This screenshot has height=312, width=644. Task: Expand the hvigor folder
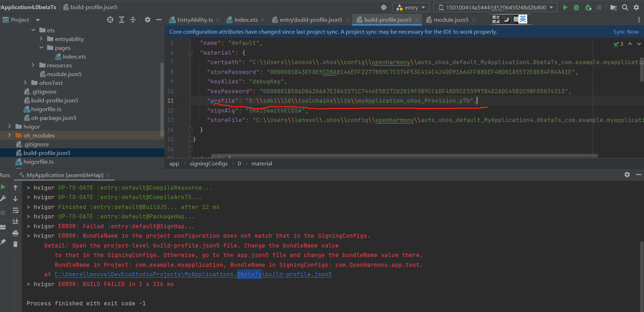[9, 127]
